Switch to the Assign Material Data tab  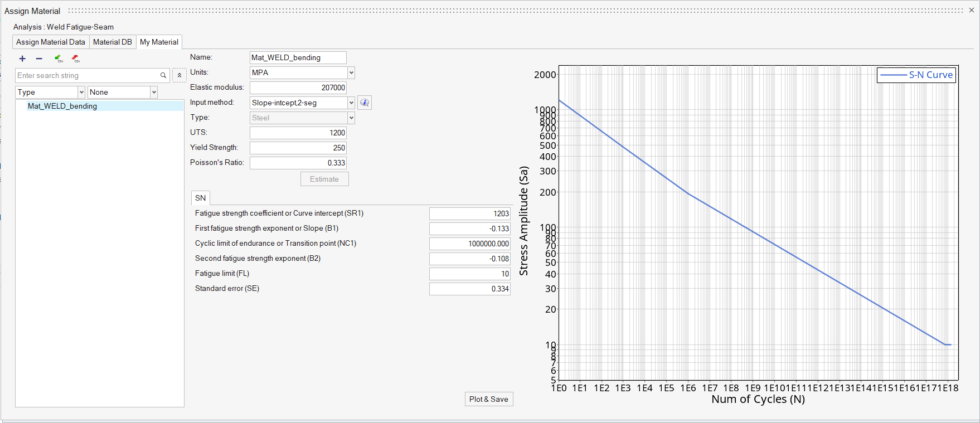(51, 42)
